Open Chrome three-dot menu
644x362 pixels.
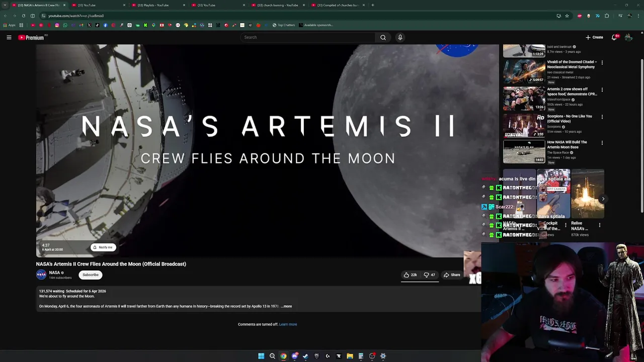(x=638, y=16)
